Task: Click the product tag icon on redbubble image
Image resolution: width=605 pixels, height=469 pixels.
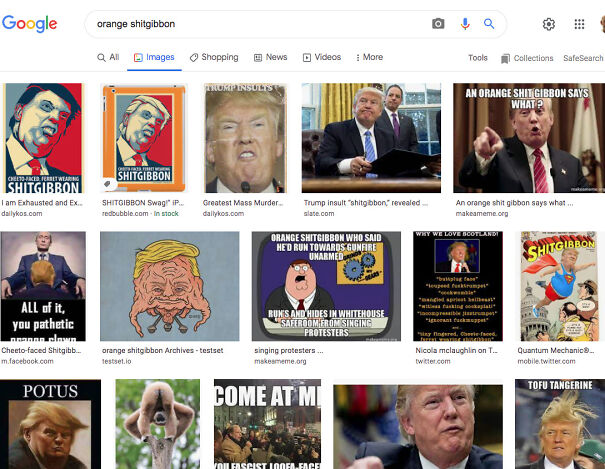Action: point(108,184)
